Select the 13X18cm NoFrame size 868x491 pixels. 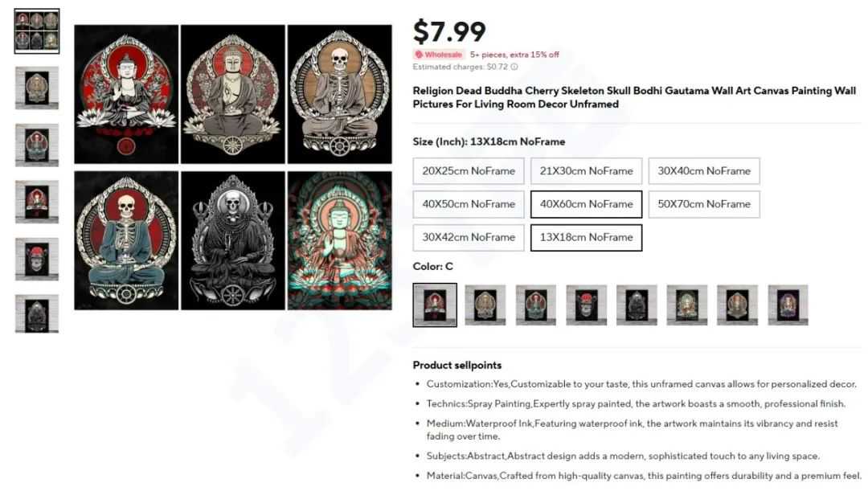click(586, 238)
